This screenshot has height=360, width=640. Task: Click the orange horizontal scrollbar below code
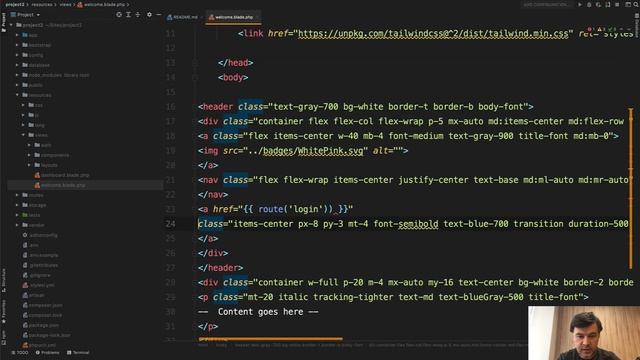click(270, 339)
